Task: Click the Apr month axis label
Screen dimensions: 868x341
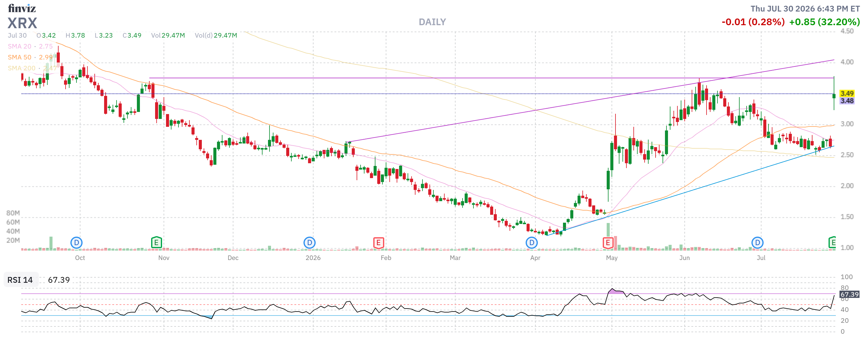Action: click(535, 258)
